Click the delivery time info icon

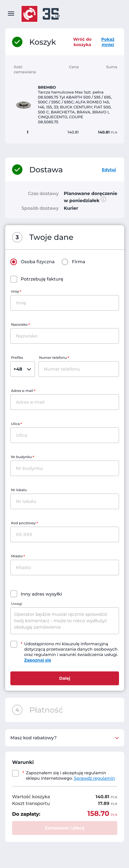[103, 200]
